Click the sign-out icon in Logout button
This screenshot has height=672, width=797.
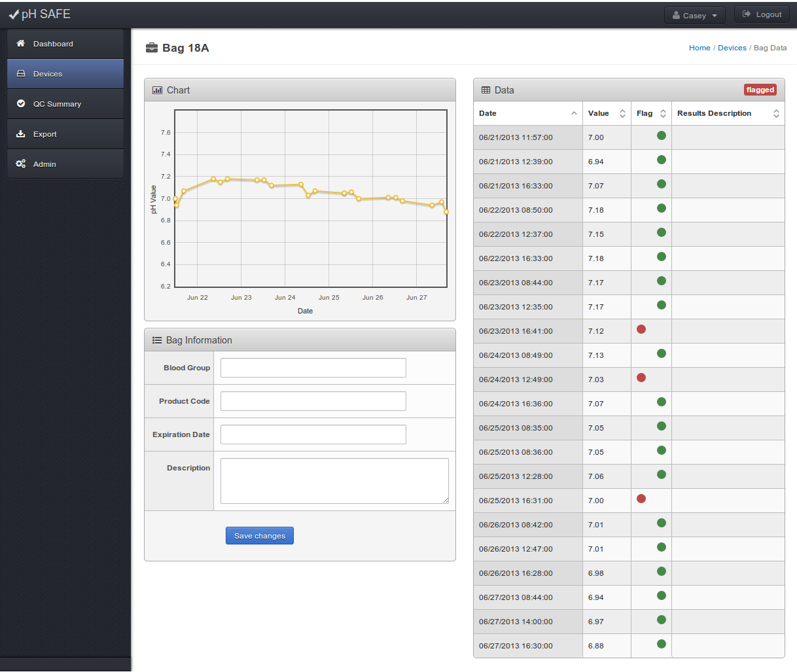(x=747, y=14)
